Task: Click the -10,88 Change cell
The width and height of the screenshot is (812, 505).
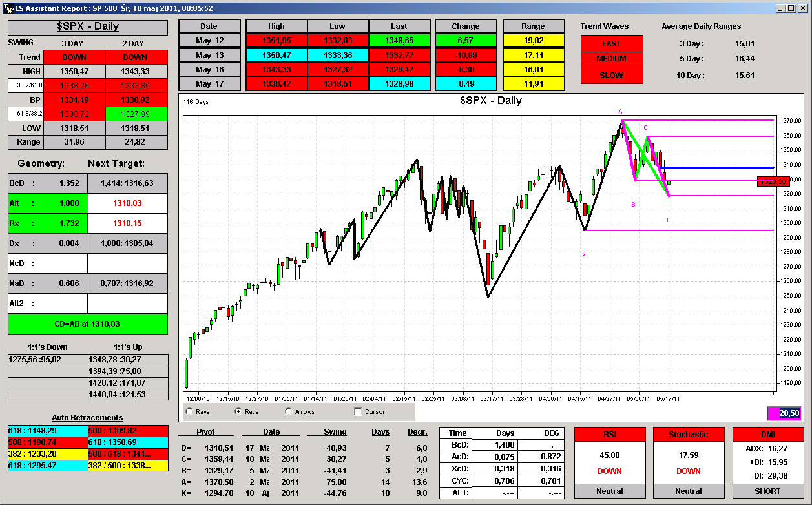Action: point(466,55)
